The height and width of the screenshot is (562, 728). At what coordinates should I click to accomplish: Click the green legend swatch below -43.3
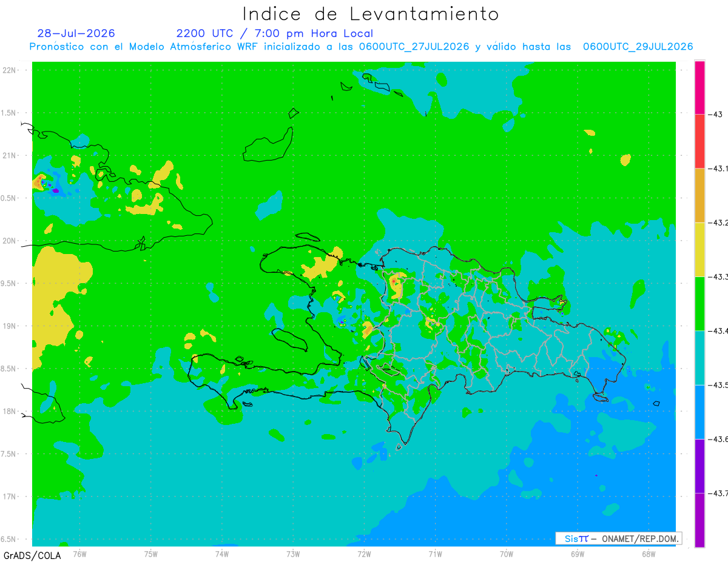pyautogui.click(x=699, y=303)
